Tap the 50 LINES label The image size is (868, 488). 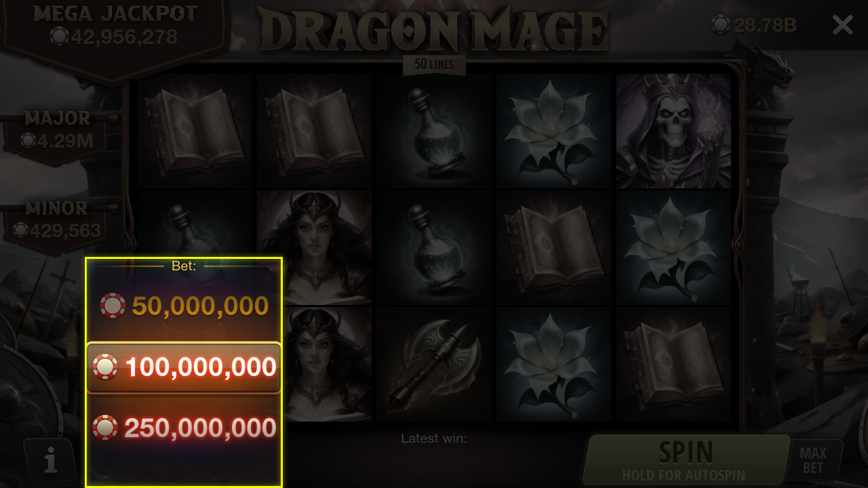pos(434,65)
